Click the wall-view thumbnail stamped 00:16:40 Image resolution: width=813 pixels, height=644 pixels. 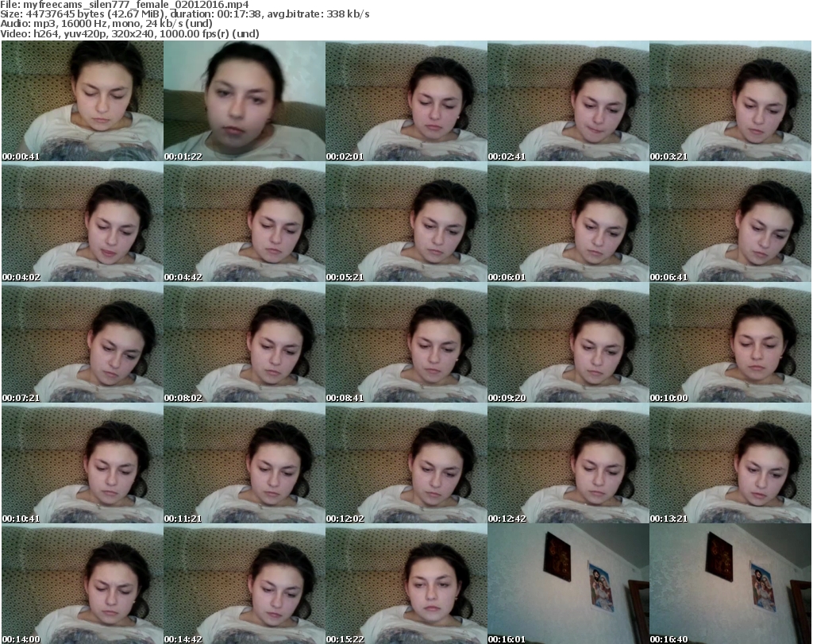(x=730, y=584)
